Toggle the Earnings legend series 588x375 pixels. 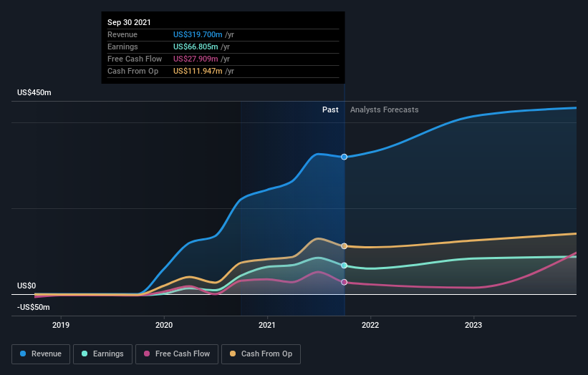coord(102,354)
